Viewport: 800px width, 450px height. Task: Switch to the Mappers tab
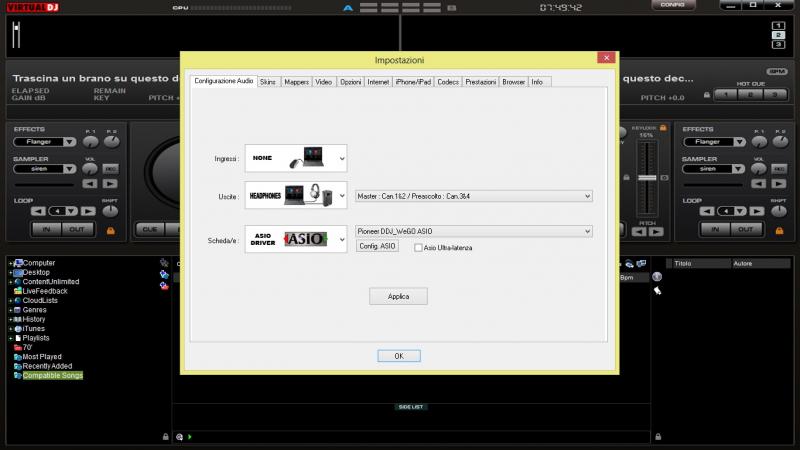pyautogui.click(x=296, y=82)
